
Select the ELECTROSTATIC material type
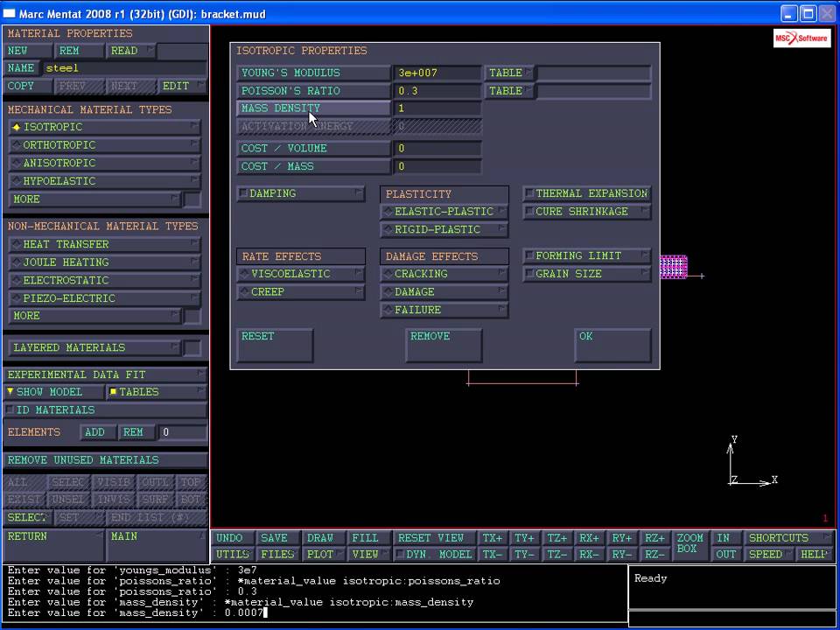104,280
